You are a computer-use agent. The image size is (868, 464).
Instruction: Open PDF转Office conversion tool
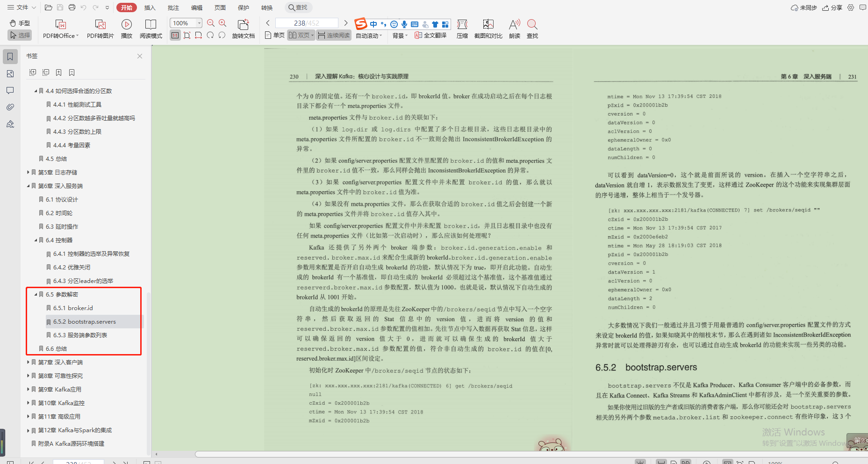click(60, 29)
